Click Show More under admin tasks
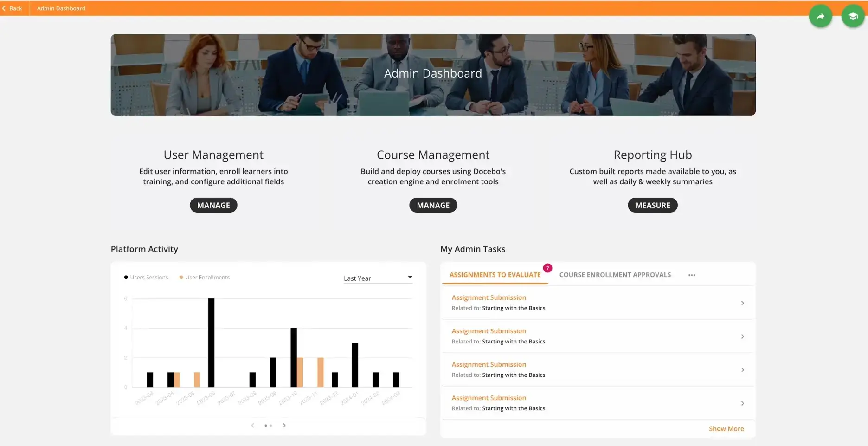Screen dimensions: 868x446 (726, 428)
